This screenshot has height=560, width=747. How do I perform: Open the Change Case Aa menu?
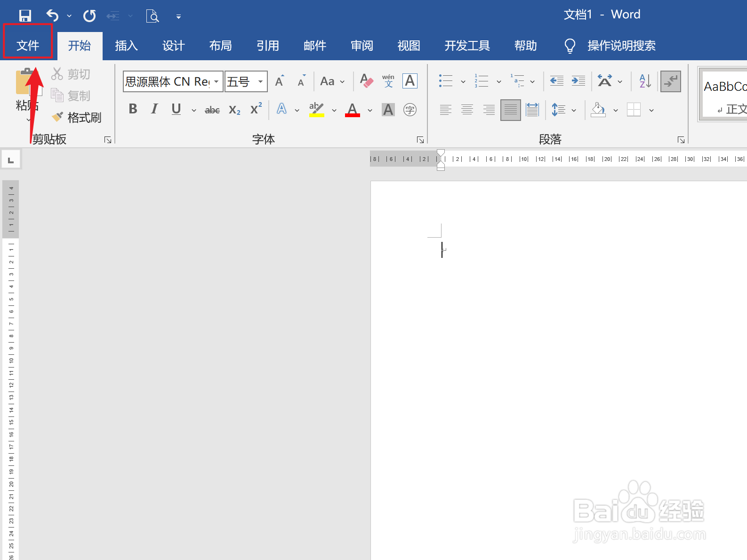pos(332,81)
